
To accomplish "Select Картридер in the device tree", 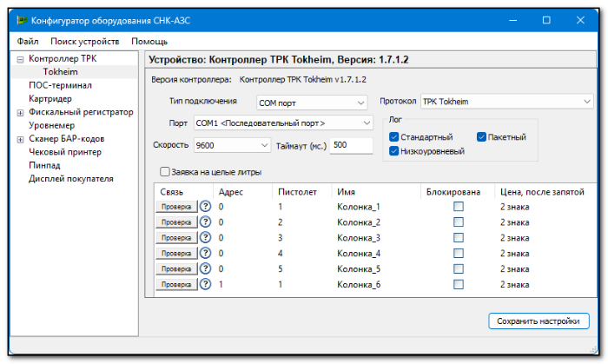I will 50,98.
